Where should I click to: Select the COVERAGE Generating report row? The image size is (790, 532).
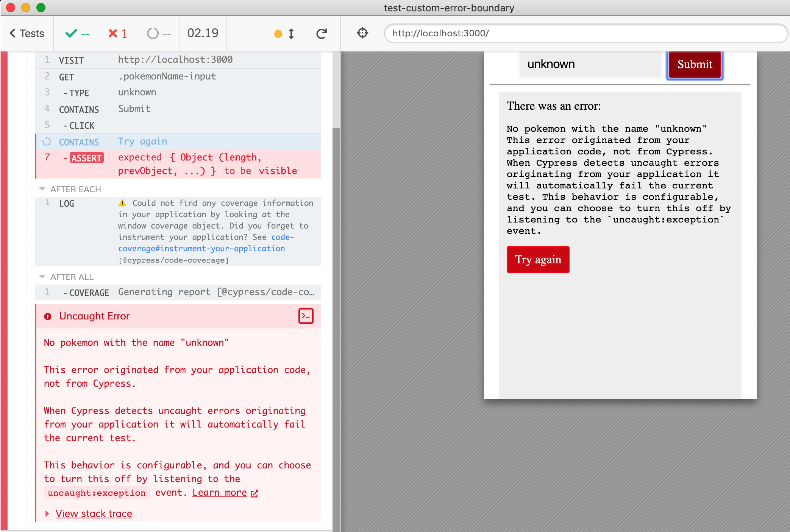pyautogui.click(x=178, y=292)
